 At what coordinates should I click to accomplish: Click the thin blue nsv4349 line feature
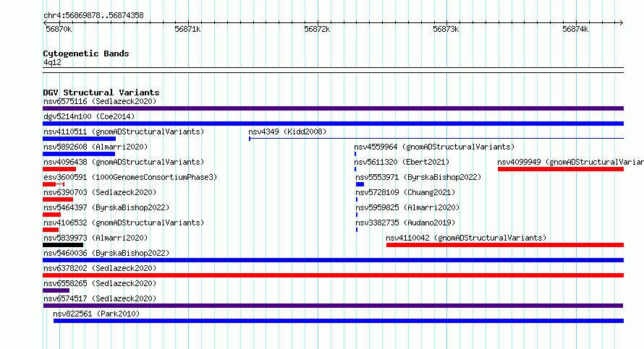(436, 139)
